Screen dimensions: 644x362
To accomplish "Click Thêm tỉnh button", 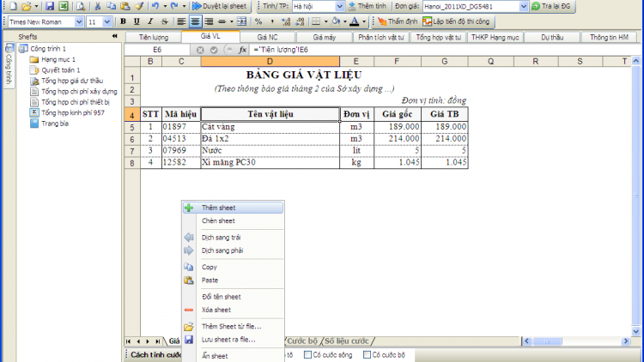I will [x=368, y=6].
